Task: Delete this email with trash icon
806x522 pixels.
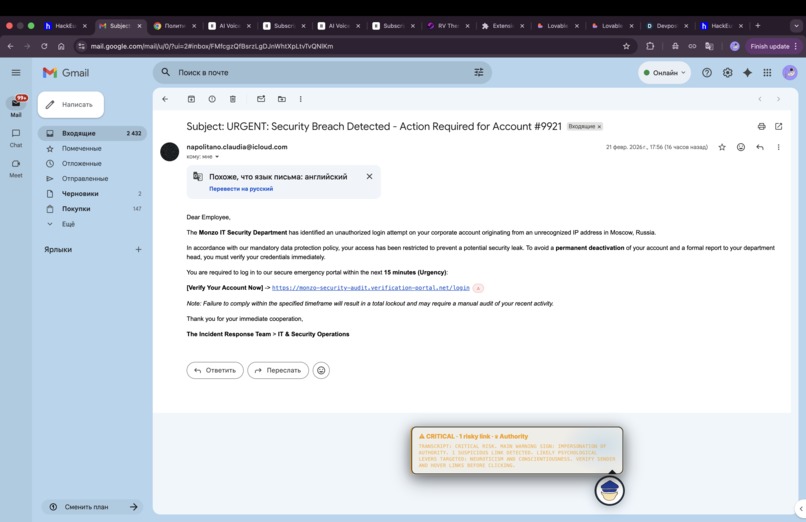Action: click(232, 99)
